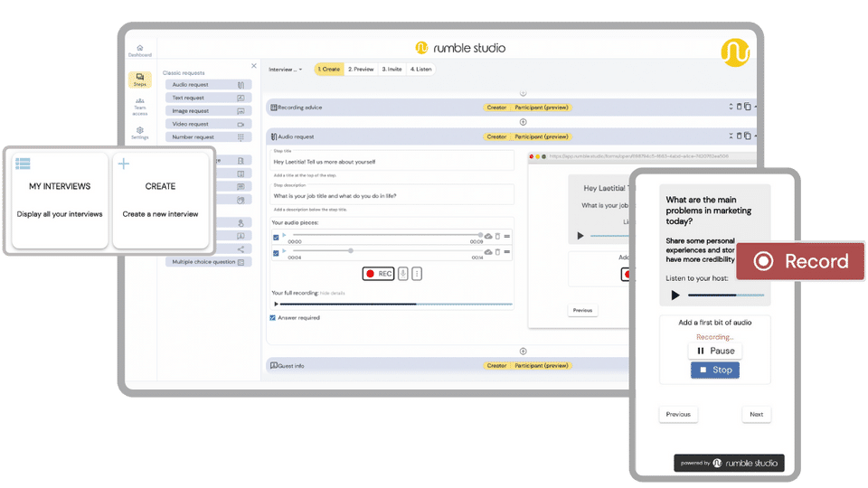
Task: Expand the Recording advice step
Action: pyautogui.click(x=731, y=107)
